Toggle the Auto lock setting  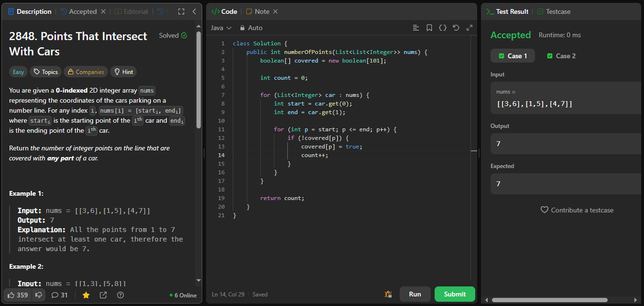(x=251, y=27)
